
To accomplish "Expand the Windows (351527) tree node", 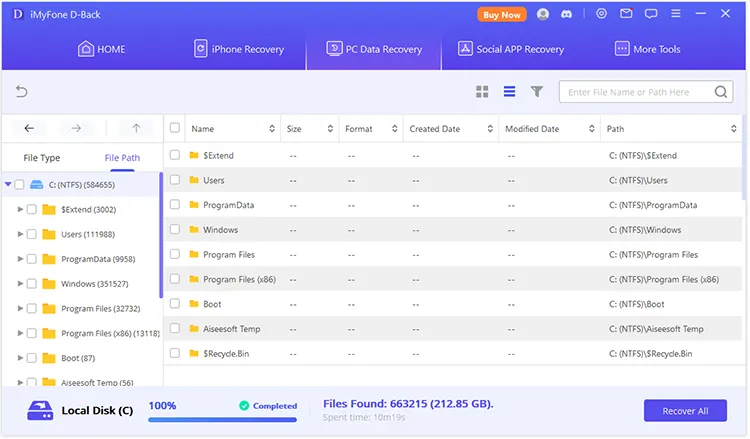I will coord(20,284).
